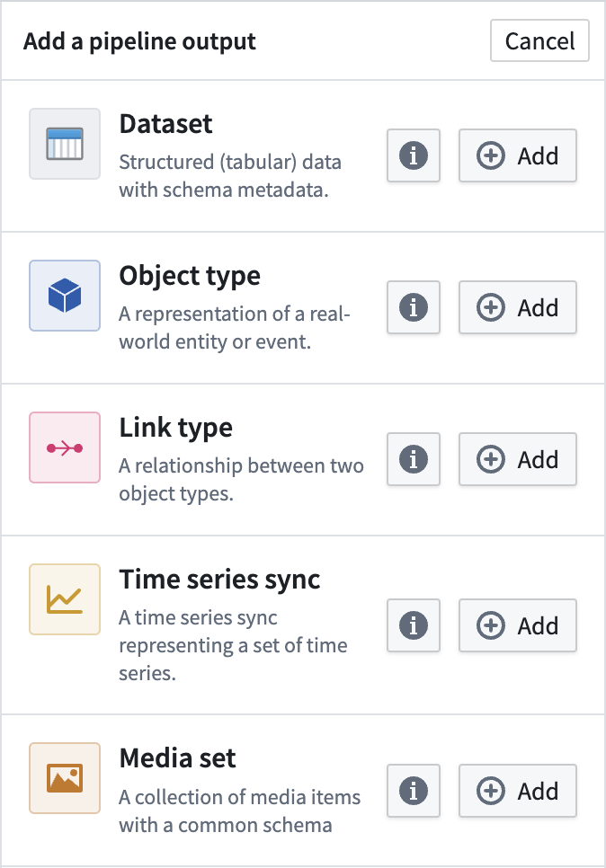This screenshot has height=868, width=606.
Task: Click the blue Object type cube icon
Action: 64,294
